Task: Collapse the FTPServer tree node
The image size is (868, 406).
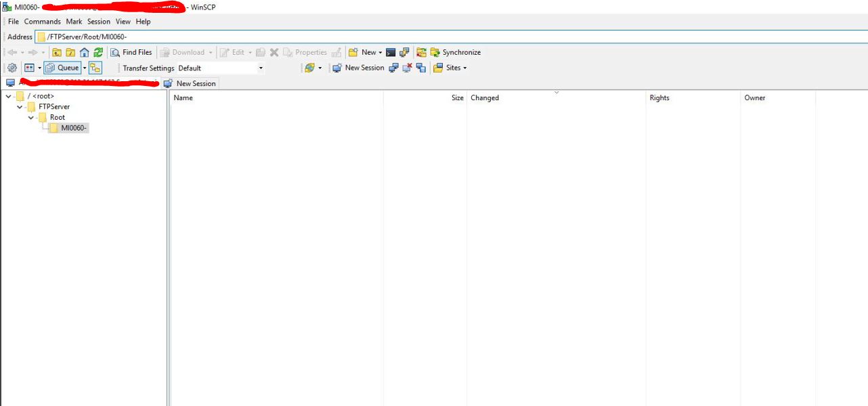Action: [20, 107]
